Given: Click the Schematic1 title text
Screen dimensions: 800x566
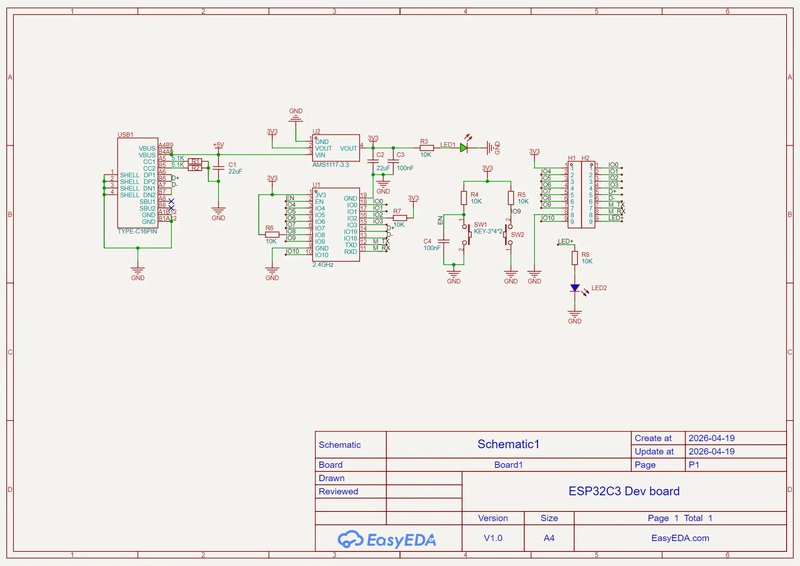Looking at the screenshot, I should [x=508, y=444].
